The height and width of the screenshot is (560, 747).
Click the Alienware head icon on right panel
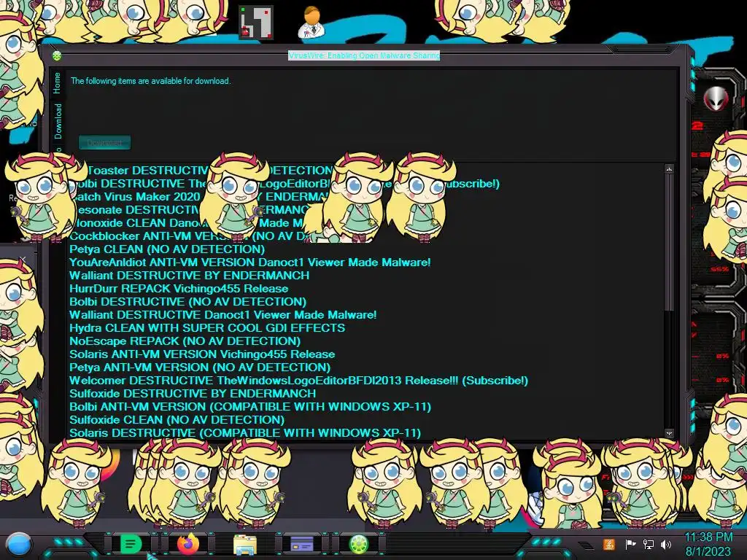(x=716, y=98)
